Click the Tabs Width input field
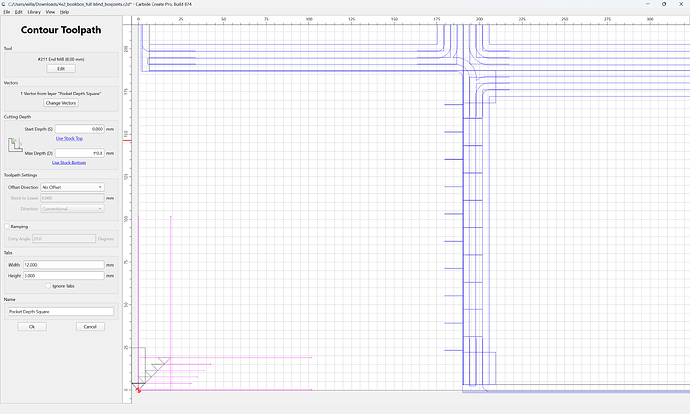This screenshot has height=414, width=690. (x=64, y=265)
